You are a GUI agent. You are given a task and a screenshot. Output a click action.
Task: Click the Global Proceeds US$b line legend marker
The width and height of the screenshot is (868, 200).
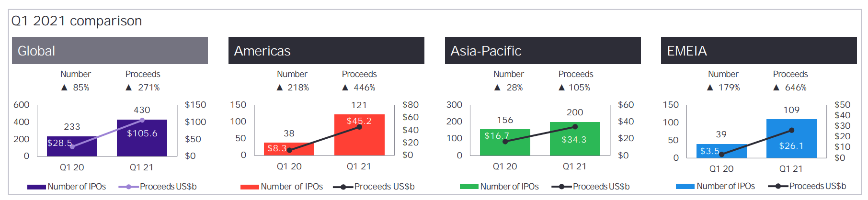coord(128,187)
